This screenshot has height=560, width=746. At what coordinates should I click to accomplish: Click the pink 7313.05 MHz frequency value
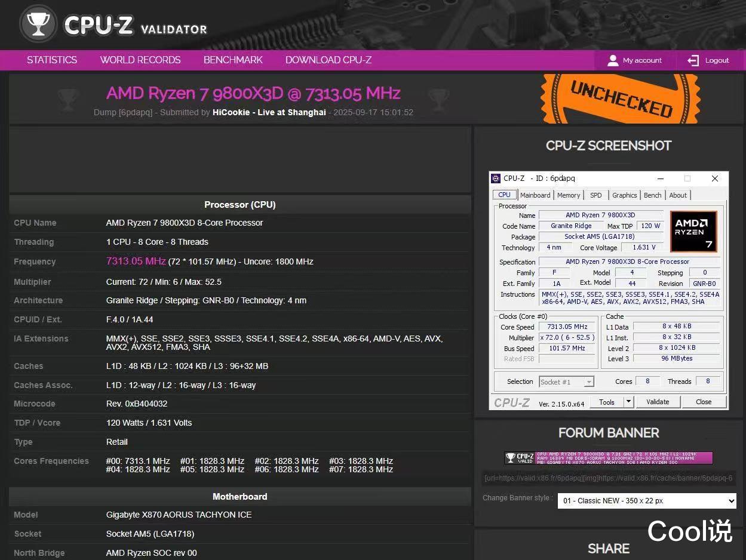coord(136,261)
